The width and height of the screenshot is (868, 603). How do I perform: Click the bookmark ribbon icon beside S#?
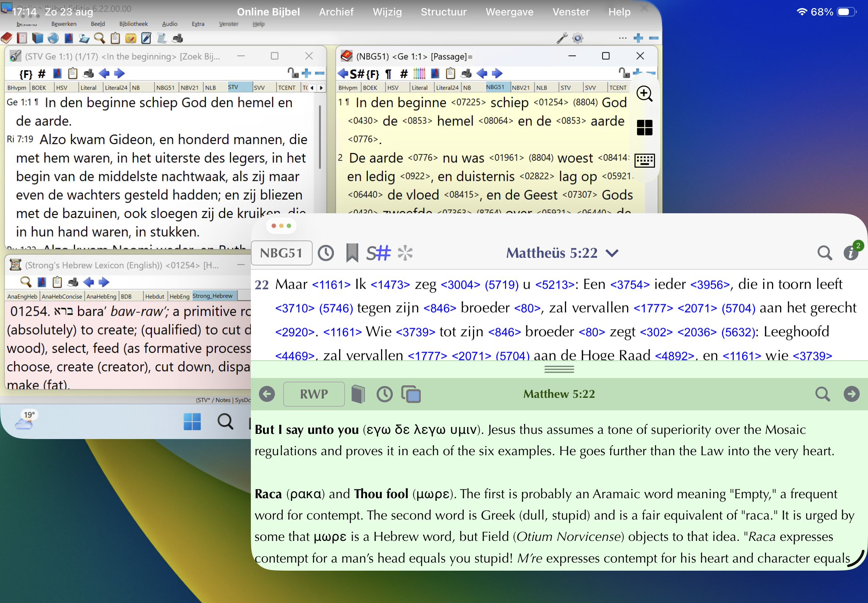tap(352, 253)
